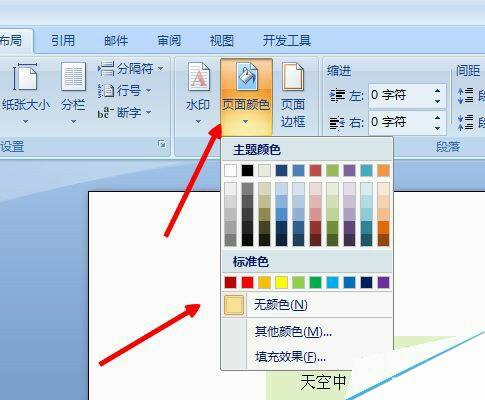485x400 pixels.
Task: Click the 行号 line numbers icon
Action: pyautogui.click(x=106, y=91)
